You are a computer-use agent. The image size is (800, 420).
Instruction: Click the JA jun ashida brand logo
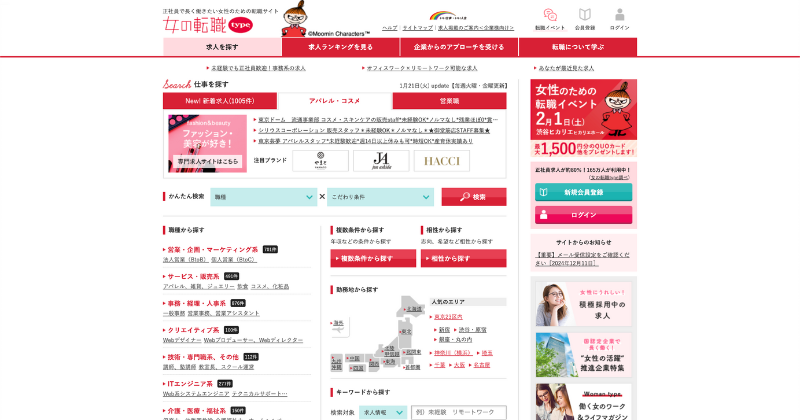(381, 161)
